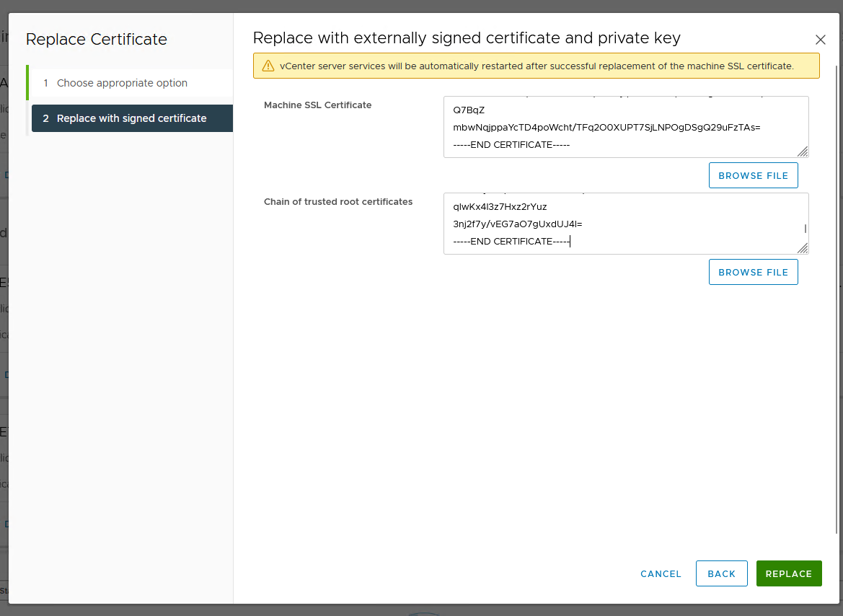
Task: Click BROWSE FILE for the Machine SSL Certificate
Action: point(753,175)
